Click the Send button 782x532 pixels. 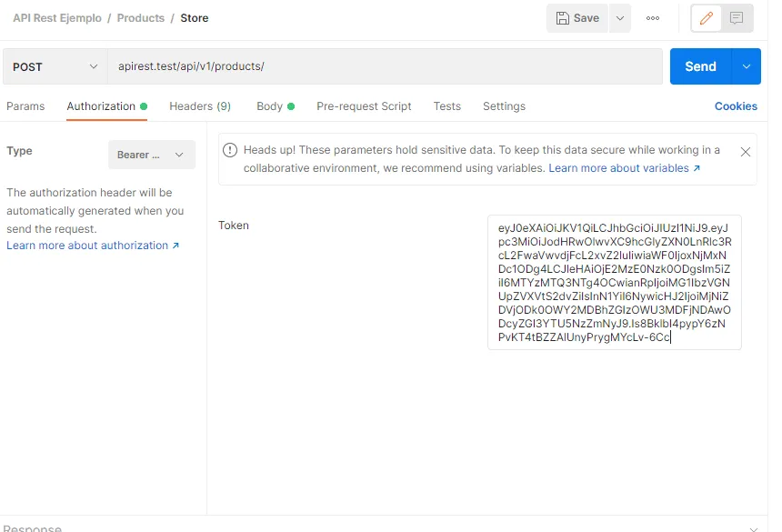(x=700, y=66)
